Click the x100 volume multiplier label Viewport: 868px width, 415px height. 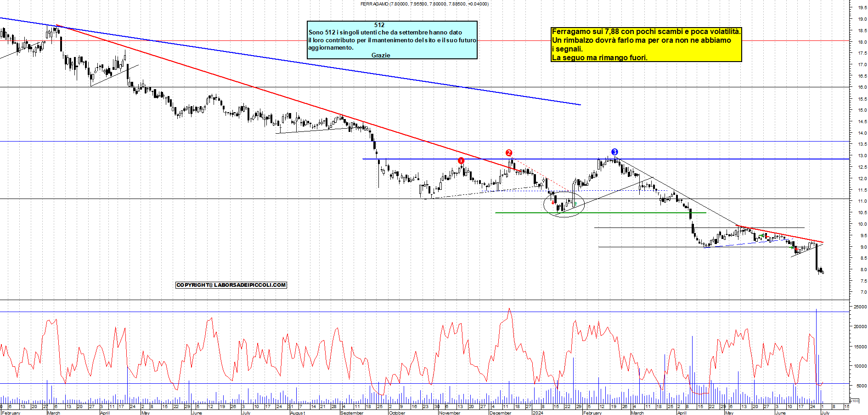(x=854, y=401)
